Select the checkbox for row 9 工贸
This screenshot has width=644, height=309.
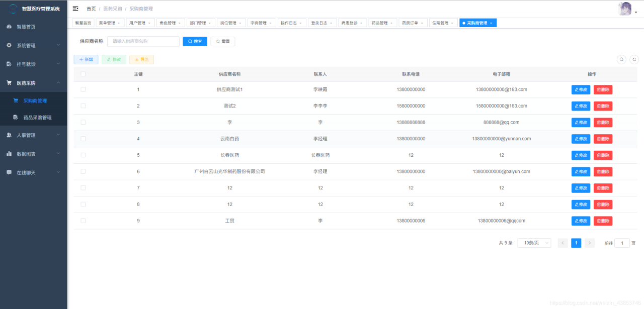[83, 221]
